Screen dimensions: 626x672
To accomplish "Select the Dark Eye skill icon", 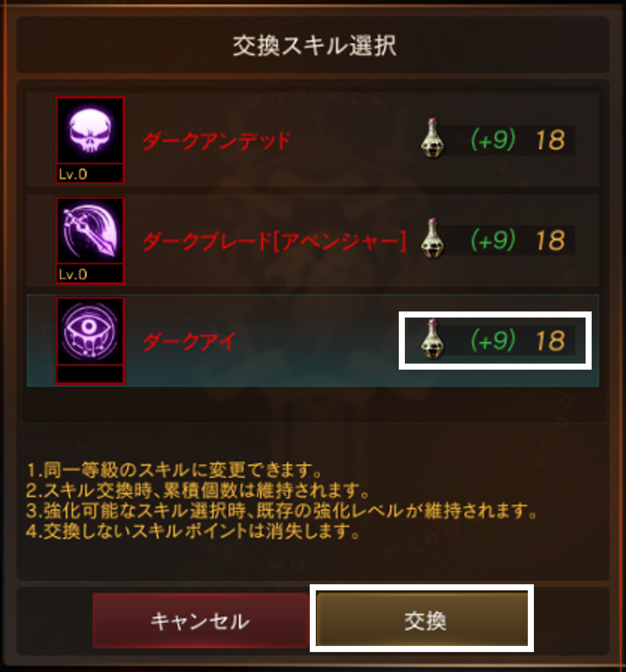I will pos(90,331).
